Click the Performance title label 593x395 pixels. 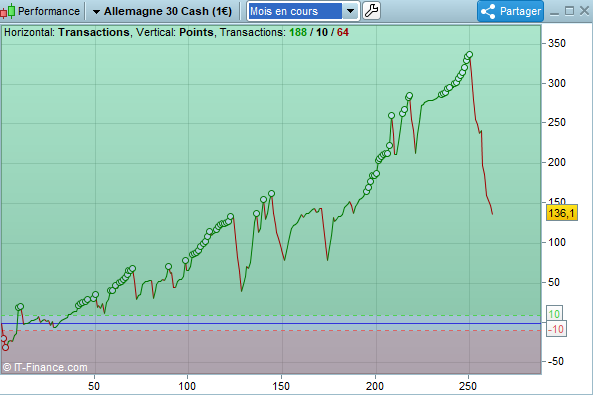click(x=49, y=11)
